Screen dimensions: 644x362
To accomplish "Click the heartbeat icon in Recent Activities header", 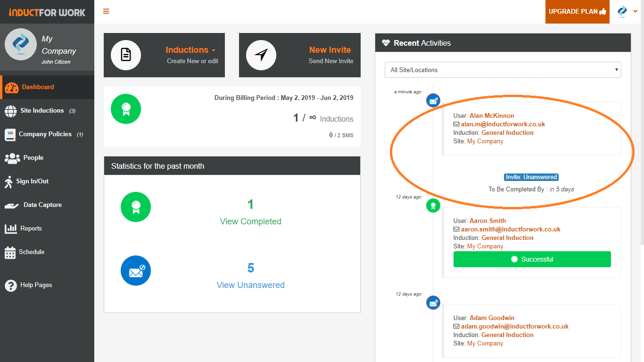I will click(x=386, y=43).
